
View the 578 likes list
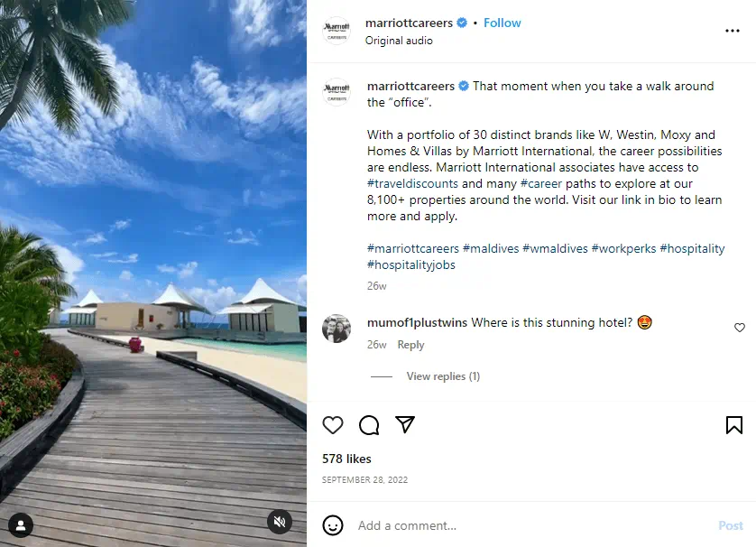click(346, 459)
